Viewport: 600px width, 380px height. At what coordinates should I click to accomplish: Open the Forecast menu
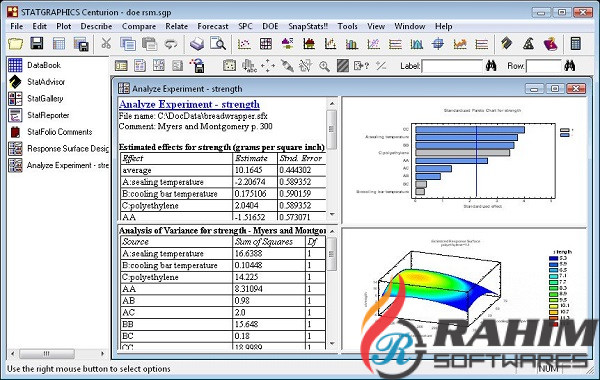coord(213,26)
